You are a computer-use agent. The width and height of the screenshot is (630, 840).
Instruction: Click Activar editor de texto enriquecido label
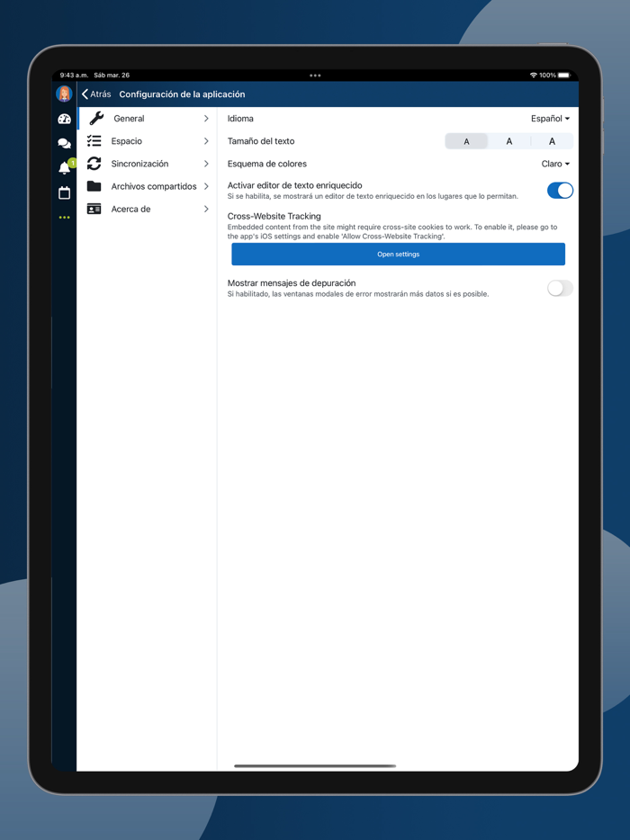point(295,185)
